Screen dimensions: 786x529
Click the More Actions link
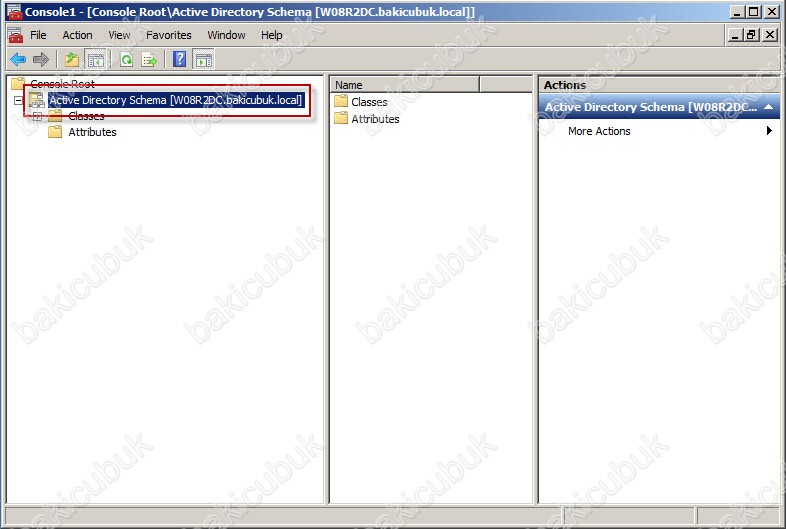(599, 131)
